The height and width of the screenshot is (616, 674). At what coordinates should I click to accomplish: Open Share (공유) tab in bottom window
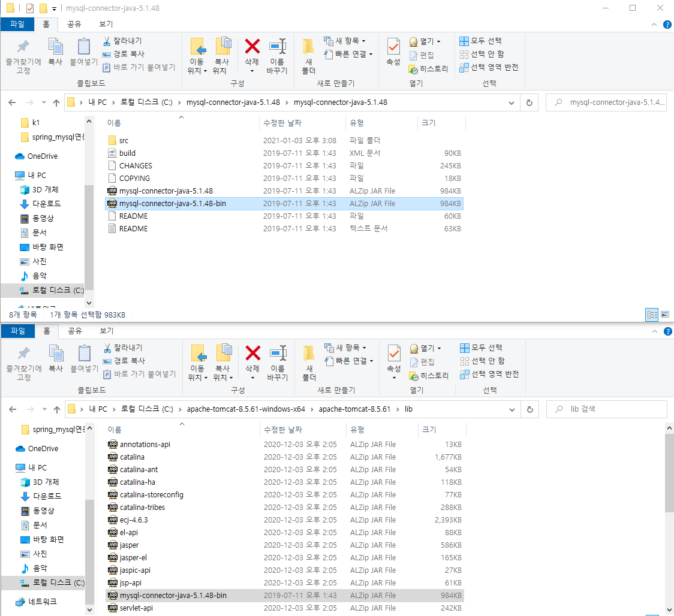pos(74,331)
